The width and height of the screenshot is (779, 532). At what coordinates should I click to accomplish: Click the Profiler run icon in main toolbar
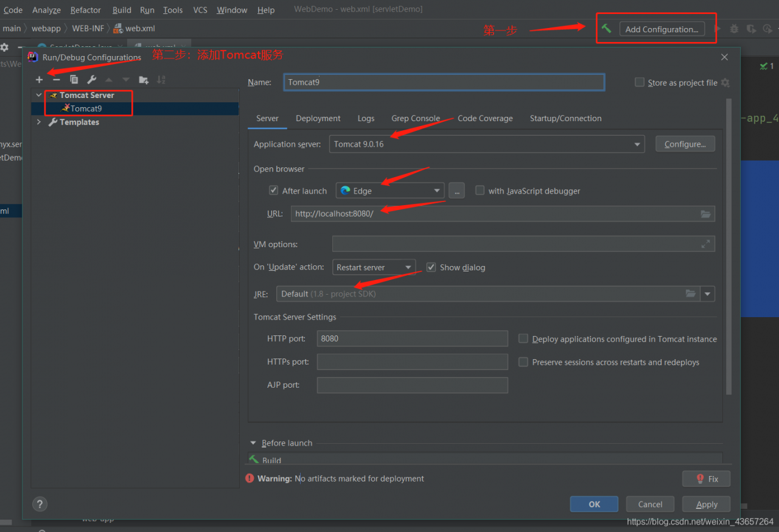767,29
